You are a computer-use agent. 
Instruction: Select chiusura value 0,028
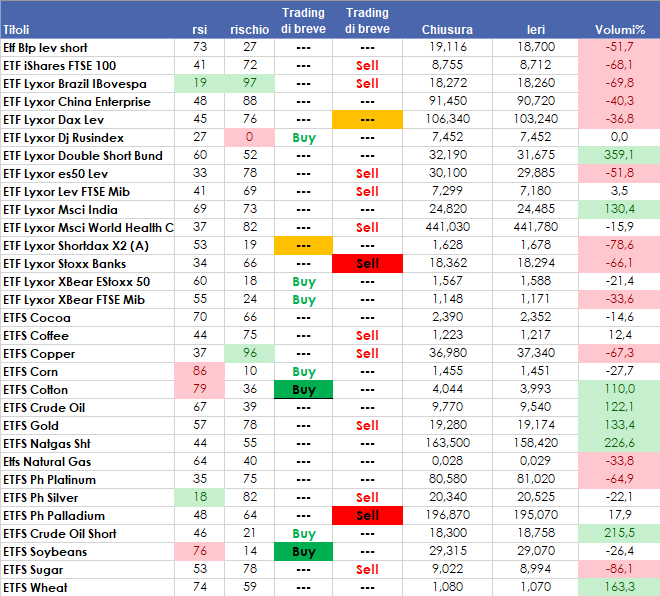coord(447,461)
